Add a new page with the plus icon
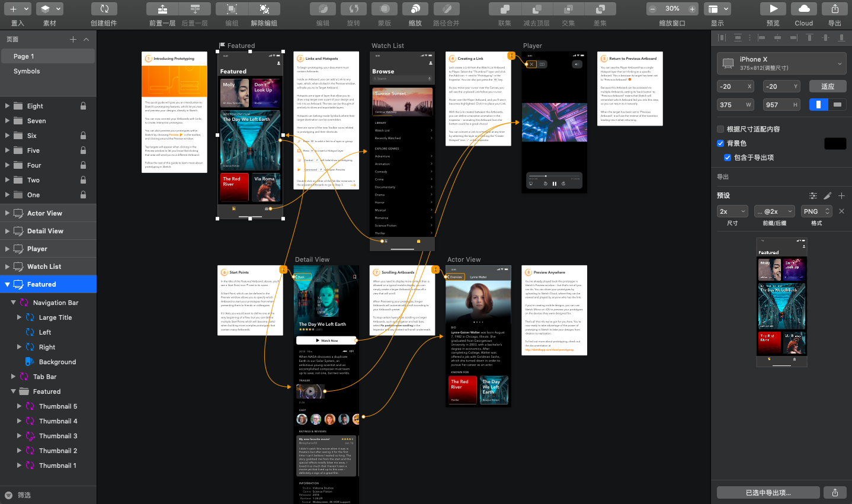Image resolution: width=852 pixels, height=504 pixels. click(73, 39)
